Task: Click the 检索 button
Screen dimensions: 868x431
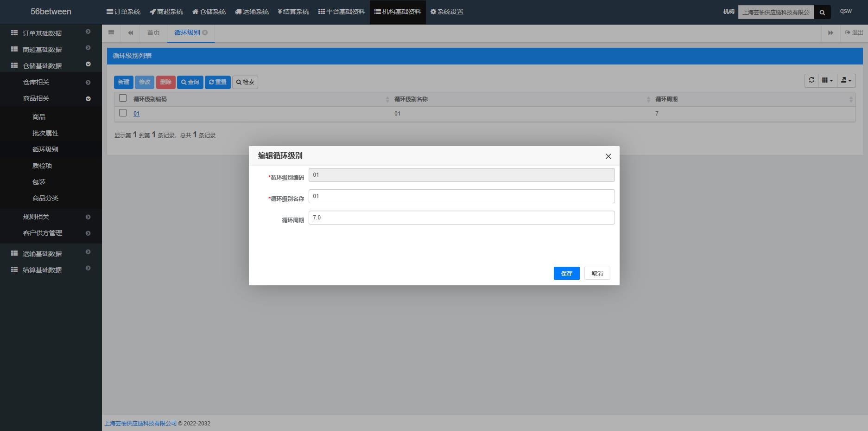Action: pyautogui.click(x=245, y=82)
